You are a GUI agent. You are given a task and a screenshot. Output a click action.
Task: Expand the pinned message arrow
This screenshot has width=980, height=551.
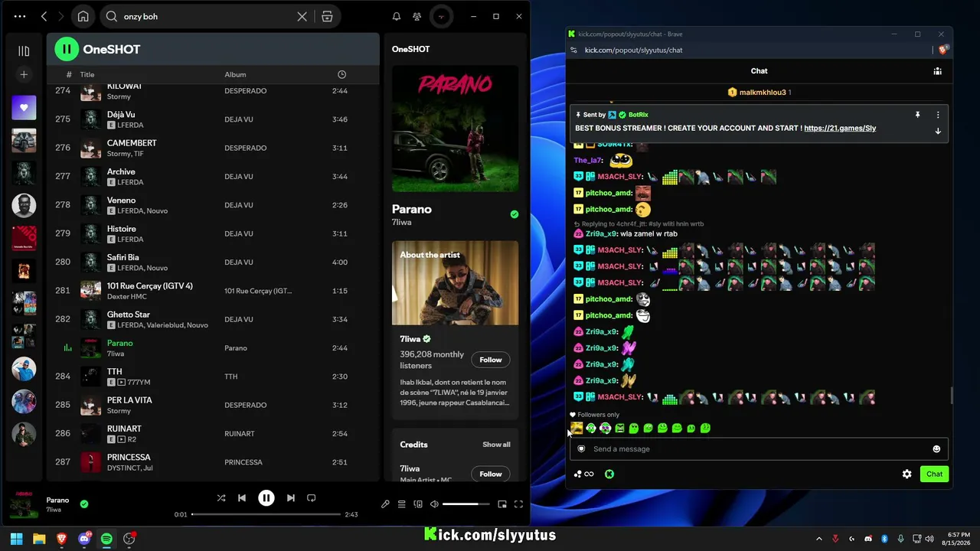click(x=938, y=131)
